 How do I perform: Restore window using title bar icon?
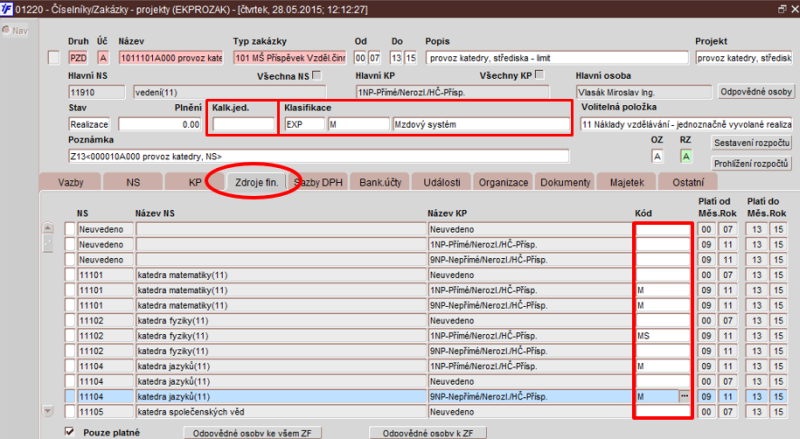782,9
